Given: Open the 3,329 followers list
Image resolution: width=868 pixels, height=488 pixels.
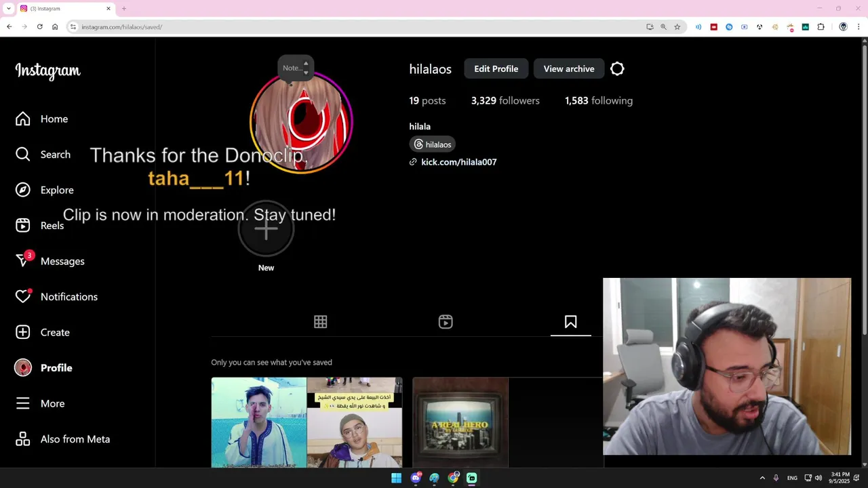Looking at the screenshot, I should [505, 100].
